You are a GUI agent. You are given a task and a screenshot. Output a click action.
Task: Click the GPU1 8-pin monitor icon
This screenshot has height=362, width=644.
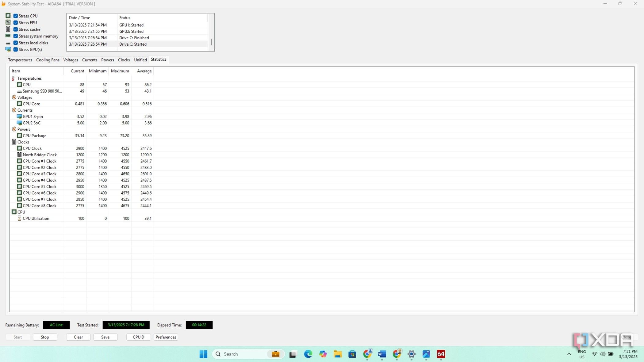click(19, 116)
